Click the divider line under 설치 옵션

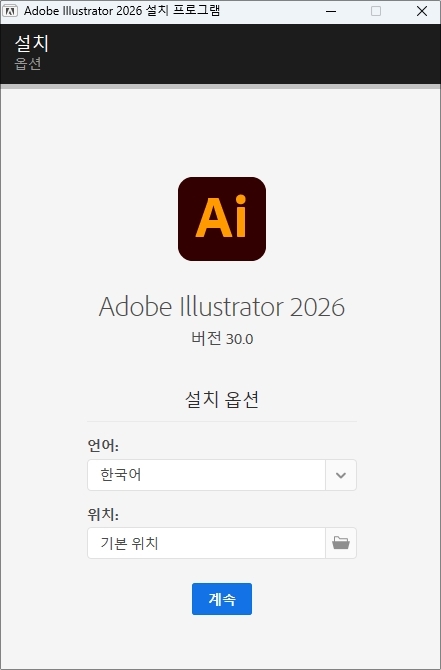coord(222,421)
